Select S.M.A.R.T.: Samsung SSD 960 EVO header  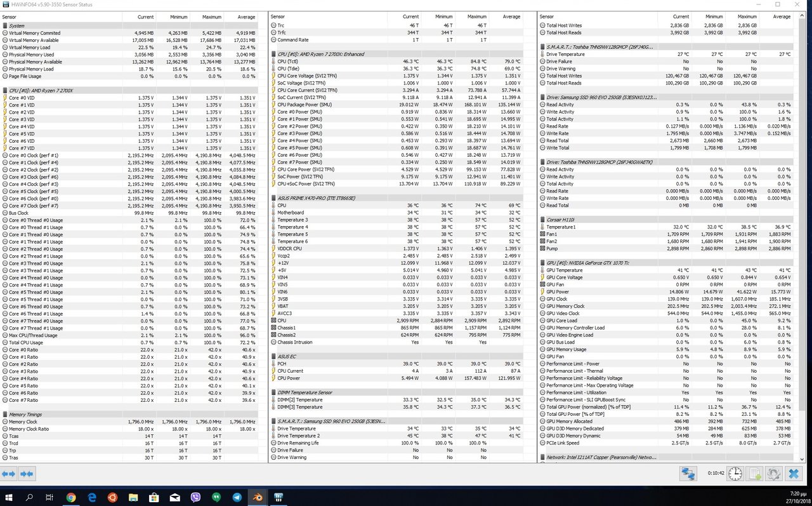(x=396, y=422)
